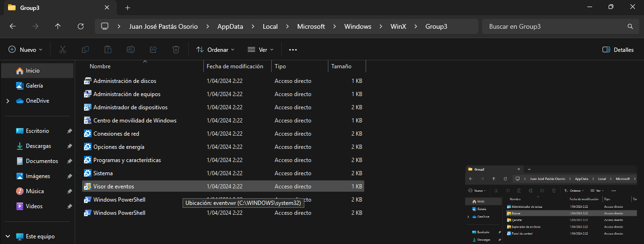
Task: Click the Cut scissors toolbar icon
Action: (63, 49)
